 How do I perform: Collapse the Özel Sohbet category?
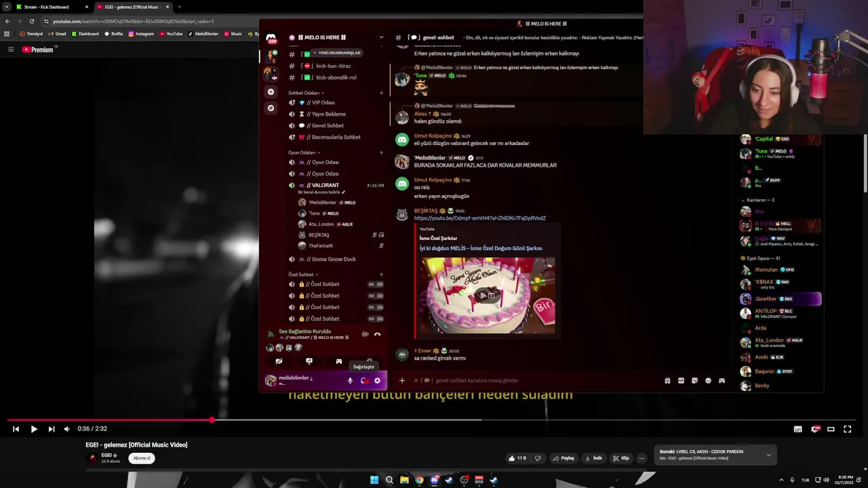point(303,274)
